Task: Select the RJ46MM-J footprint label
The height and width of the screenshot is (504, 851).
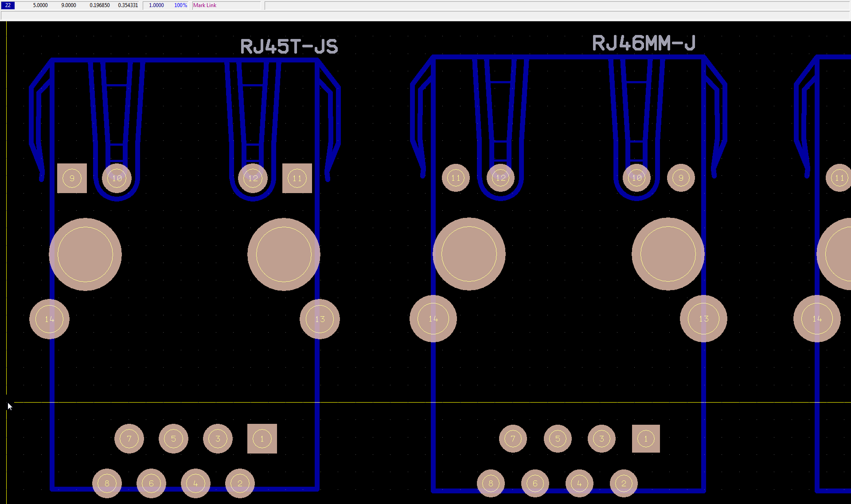Action: tap(644, 43)
